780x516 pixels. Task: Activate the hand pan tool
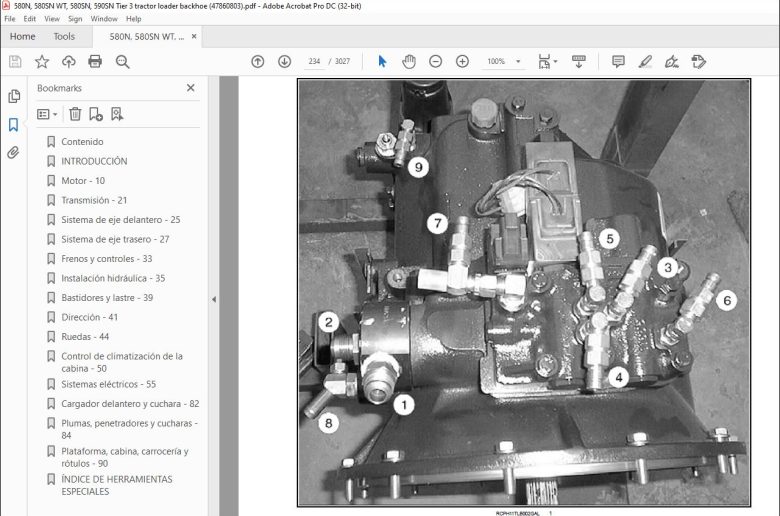point(409,62)
